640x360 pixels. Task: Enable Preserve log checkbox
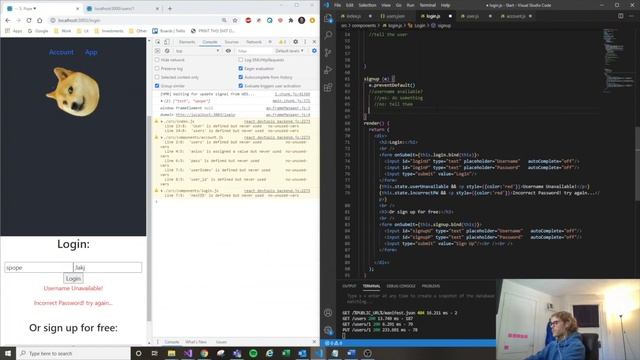(157, 69)
